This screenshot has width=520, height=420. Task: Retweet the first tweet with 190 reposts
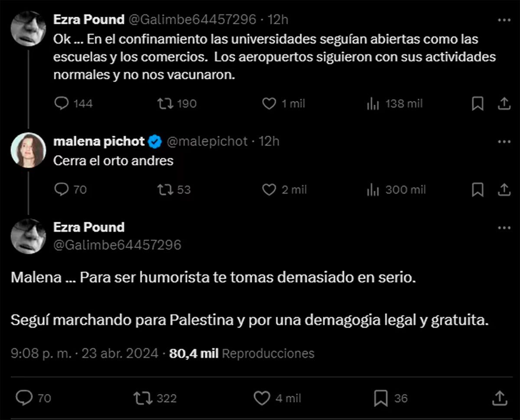[x=166, y=104]
